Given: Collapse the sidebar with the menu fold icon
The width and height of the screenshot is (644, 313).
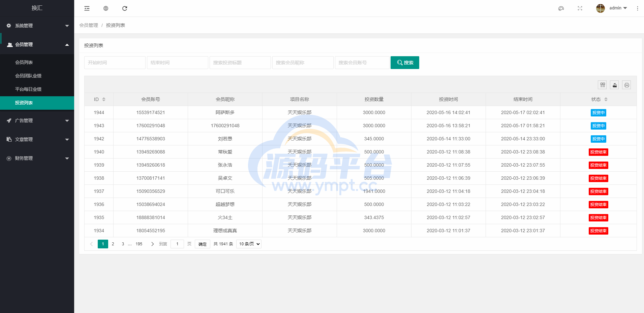Looking at the screenshot, I should pos(87,8).
